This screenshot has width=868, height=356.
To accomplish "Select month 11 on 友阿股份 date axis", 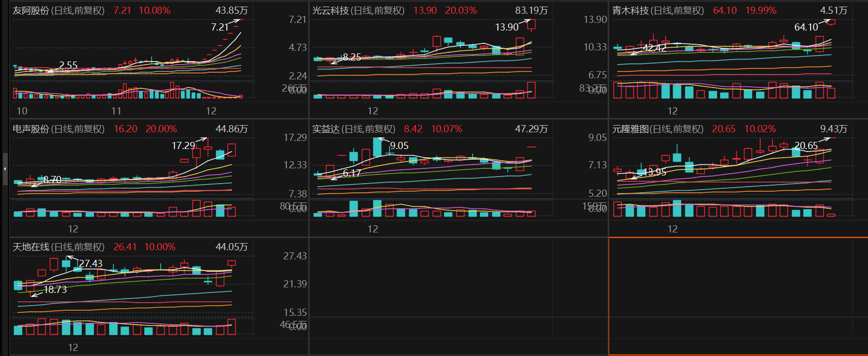I will [116, 111].
